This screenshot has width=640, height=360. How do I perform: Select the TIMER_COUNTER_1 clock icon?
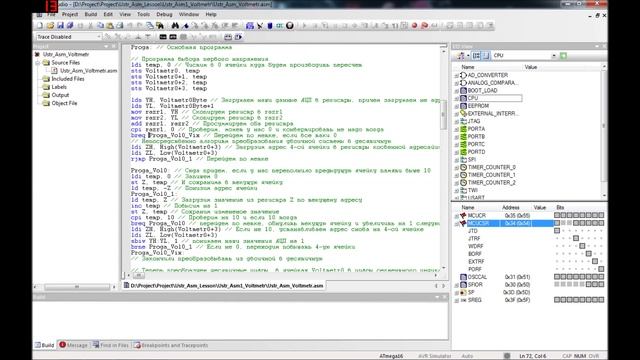[463, 175]
